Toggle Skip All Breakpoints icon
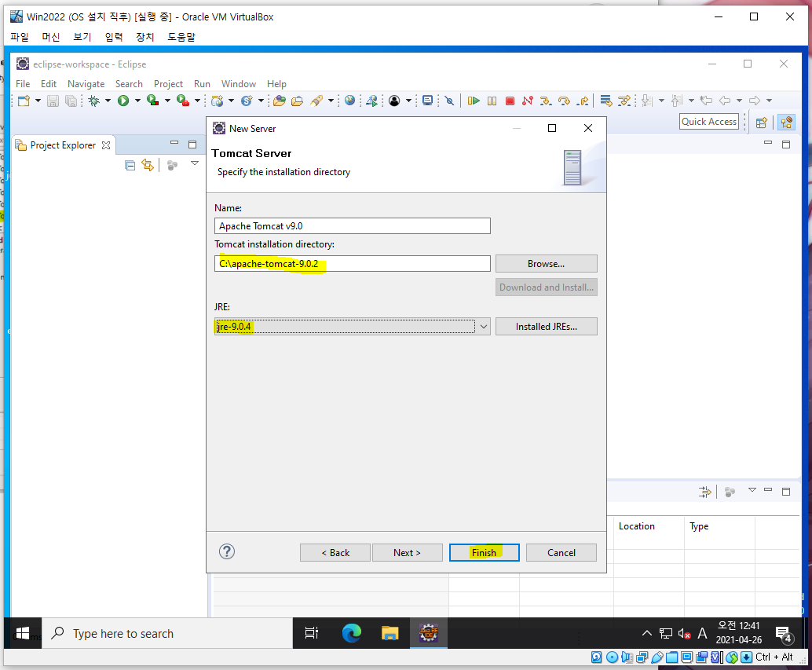812x670 pixels. [449, 101]
